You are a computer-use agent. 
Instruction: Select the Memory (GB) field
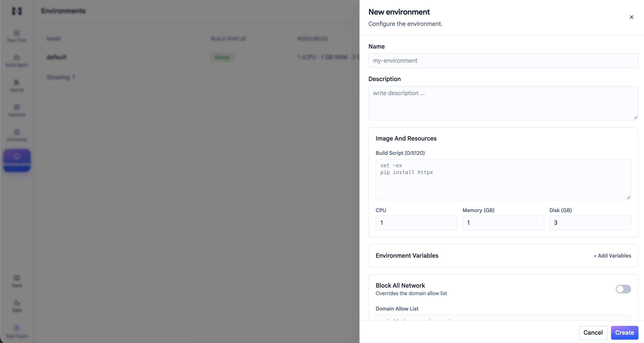click(503, 223)
